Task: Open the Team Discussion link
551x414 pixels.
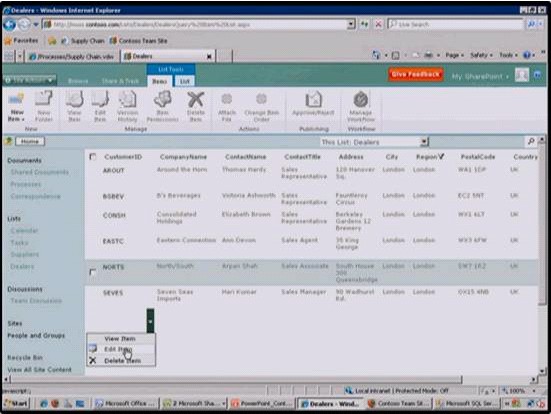Action: tap(36, 301)
